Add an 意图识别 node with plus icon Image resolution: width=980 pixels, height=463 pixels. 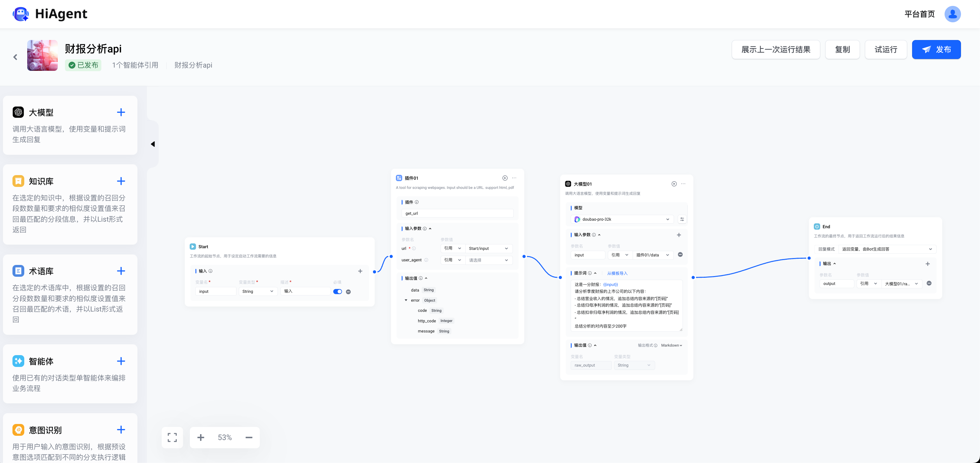pyautogui.click(x=121, y=430)
